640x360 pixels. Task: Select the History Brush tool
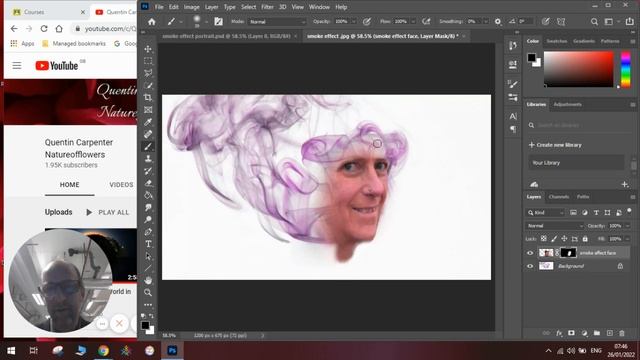click(148, 171)
